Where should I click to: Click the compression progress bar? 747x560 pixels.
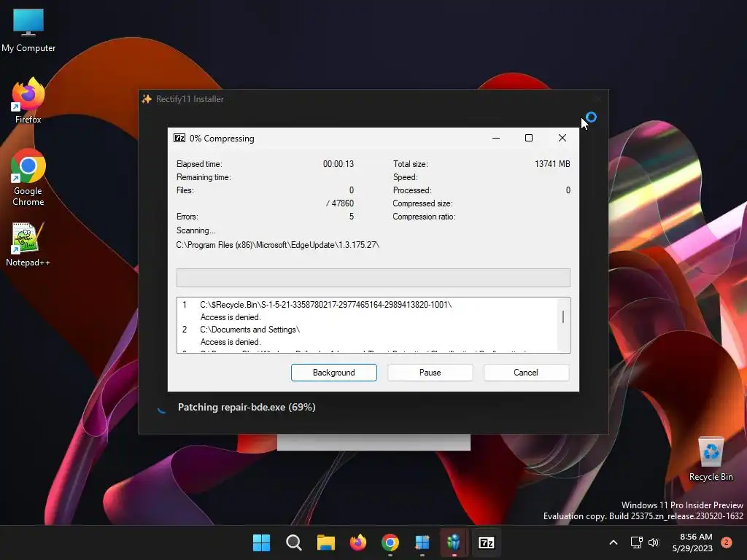(x=373, y=278)
